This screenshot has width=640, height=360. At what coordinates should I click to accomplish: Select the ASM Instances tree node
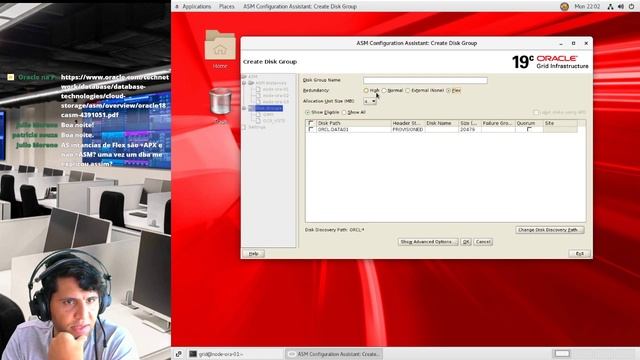click(271, 83)
